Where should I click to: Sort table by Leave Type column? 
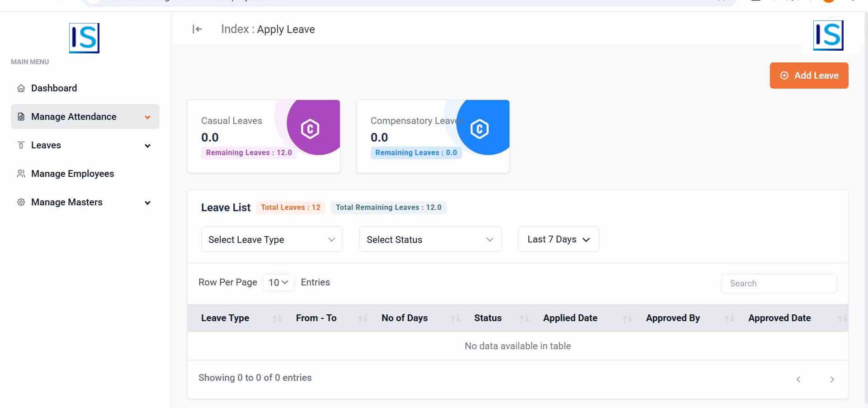coord(277,318)
